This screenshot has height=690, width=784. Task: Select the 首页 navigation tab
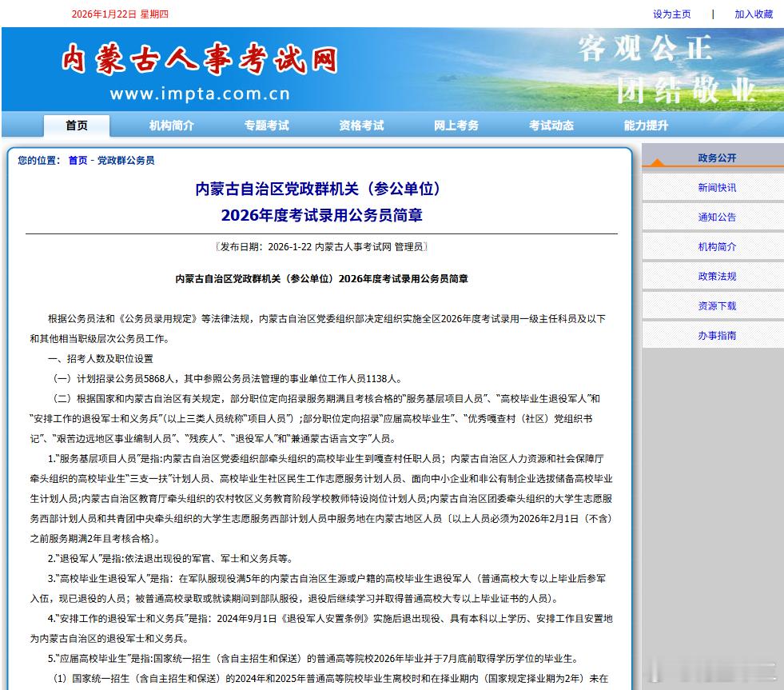pos(77,126)
